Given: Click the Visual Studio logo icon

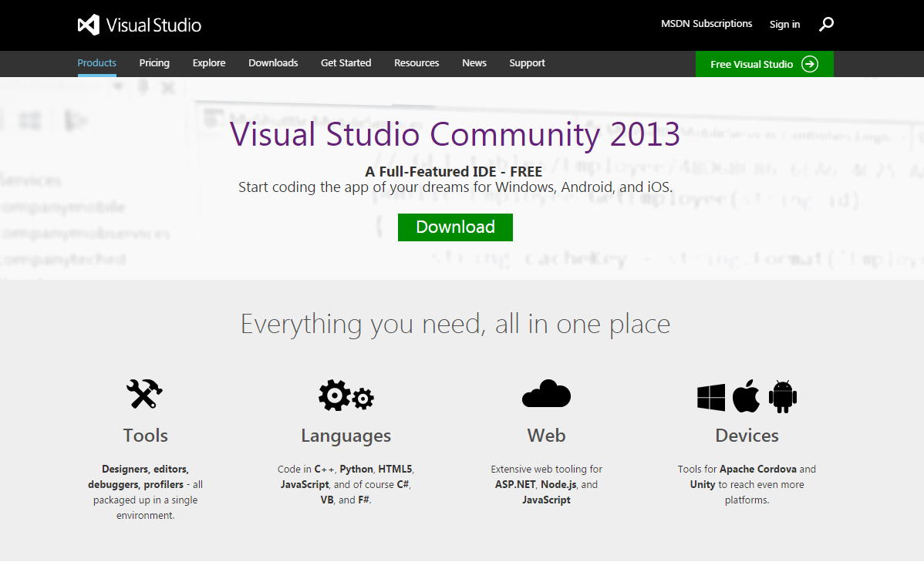Looking at the screenshot, I should coord(89,25).
